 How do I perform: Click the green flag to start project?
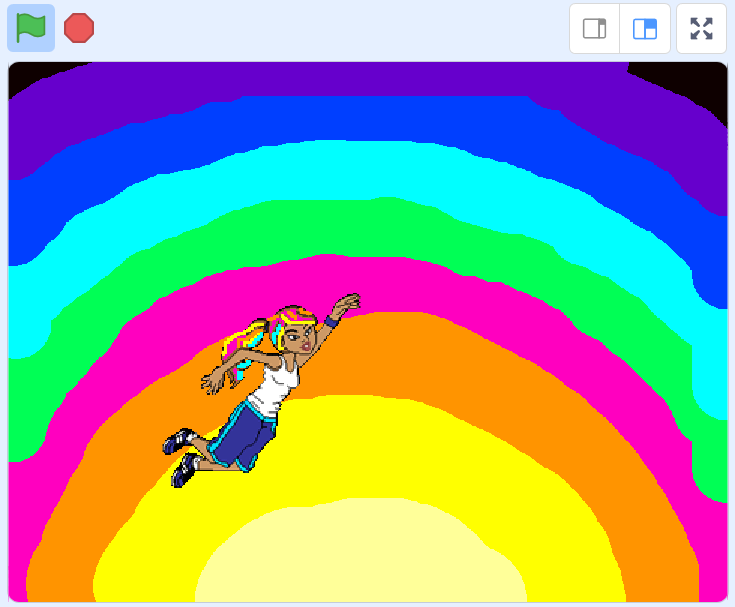pos(31,28)
